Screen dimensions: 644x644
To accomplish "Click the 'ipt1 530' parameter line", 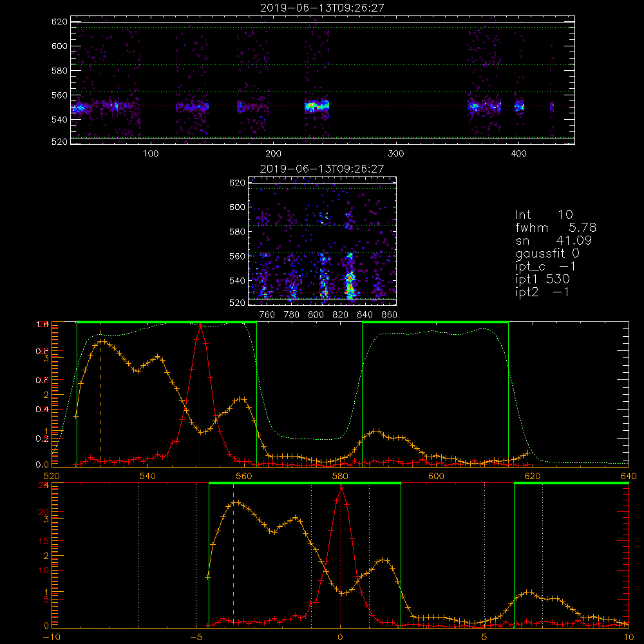I will click(x=542, y=279).
